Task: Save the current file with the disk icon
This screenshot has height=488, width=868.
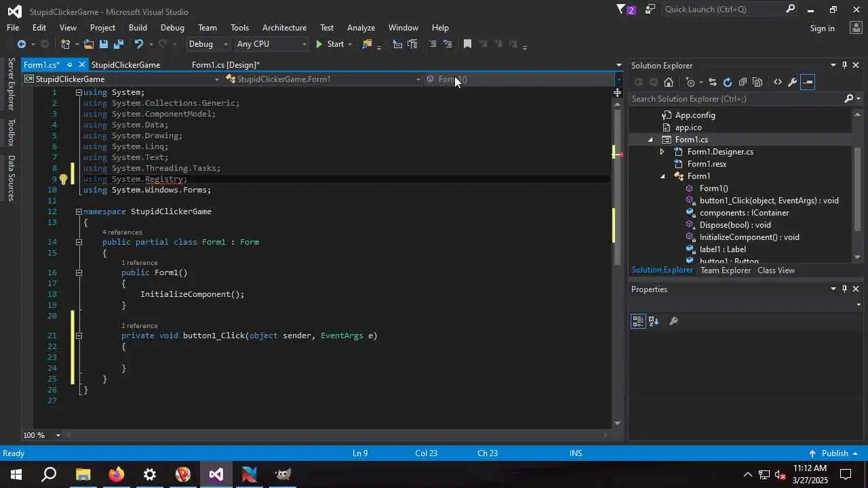Action: (104, 44)
